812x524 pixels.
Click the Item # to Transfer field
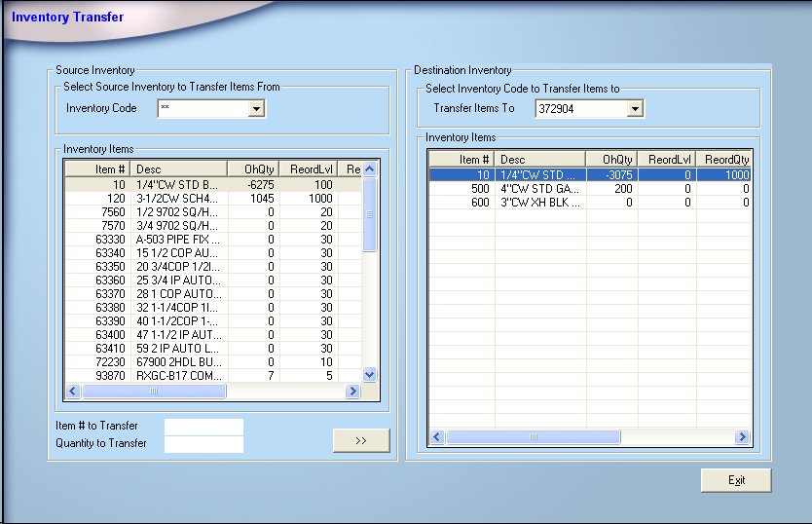click(203, 427)
